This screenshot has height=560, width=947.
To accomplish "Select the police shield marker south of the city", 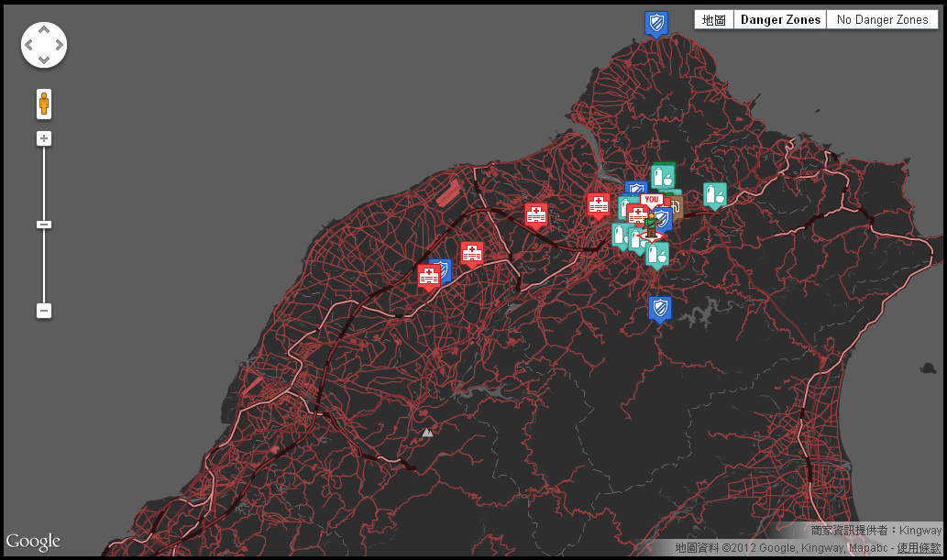I will pos(659,309).
